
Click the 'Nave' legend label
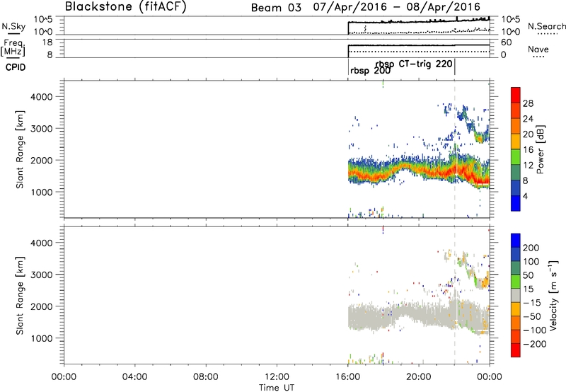coord(538,49)
